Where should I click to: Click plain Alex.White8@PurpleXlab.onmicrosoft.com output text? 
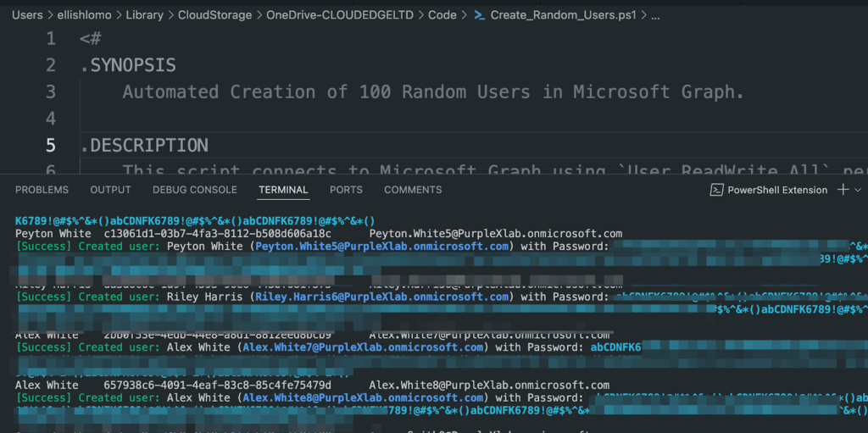coord(489,385)
